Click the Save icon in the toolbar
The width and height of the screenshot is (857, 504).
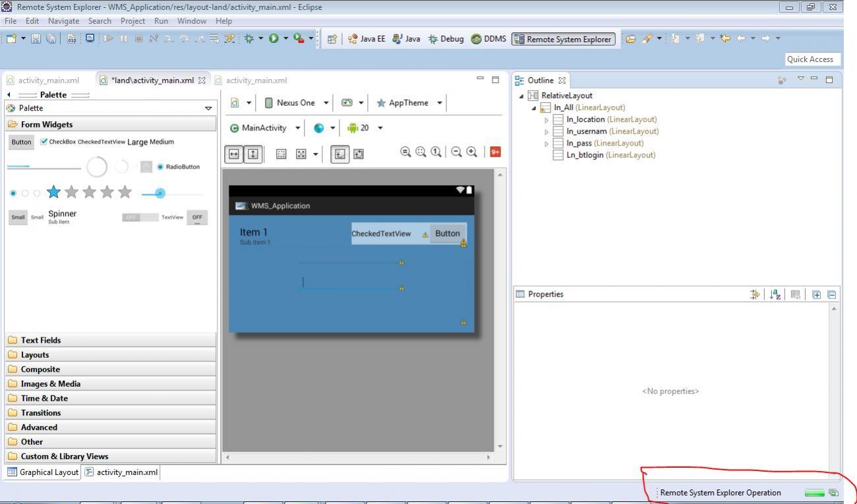(x=36, y=39)
